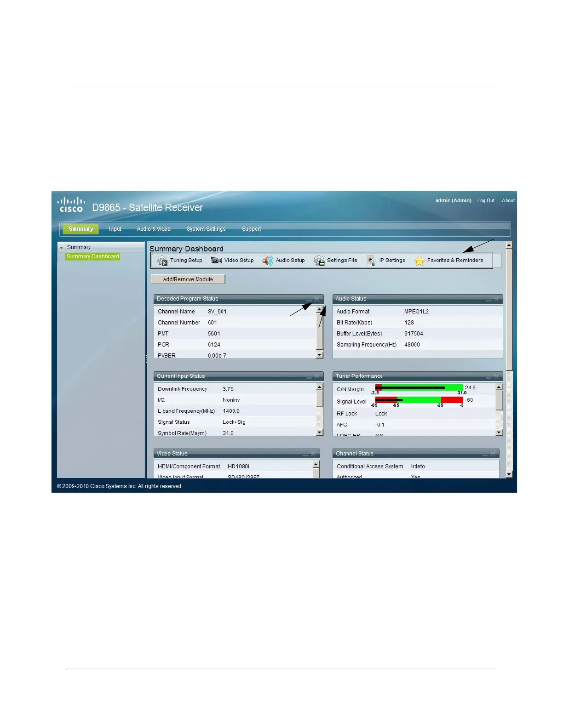Switch to the Input tab
Viewport: 563px width, 728px height.
115,229
